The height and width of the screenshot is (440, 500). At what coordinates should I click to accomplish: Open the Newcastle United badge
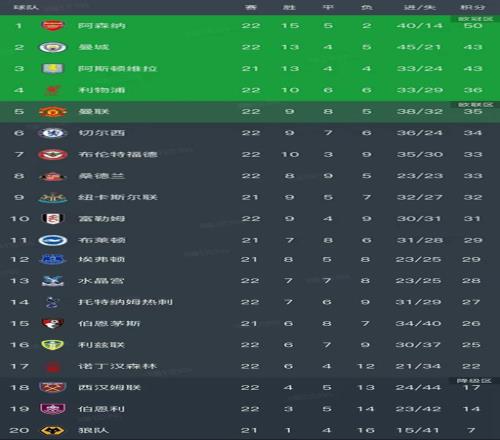tap(53, 198)
